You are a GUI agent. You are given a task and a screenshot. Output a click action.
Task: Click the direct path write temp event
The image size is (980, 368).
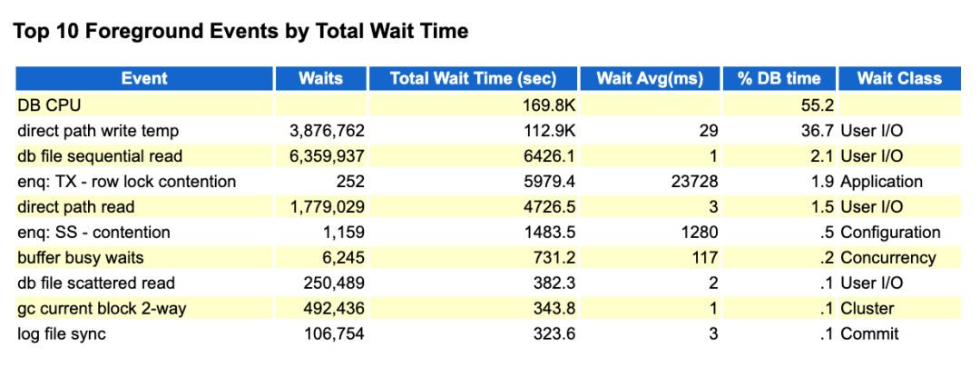click(98, 131)
